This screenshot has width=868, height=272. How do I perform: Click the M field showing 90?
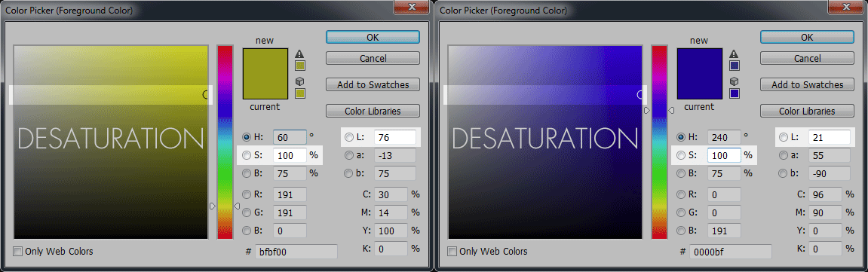click(825, 212)
